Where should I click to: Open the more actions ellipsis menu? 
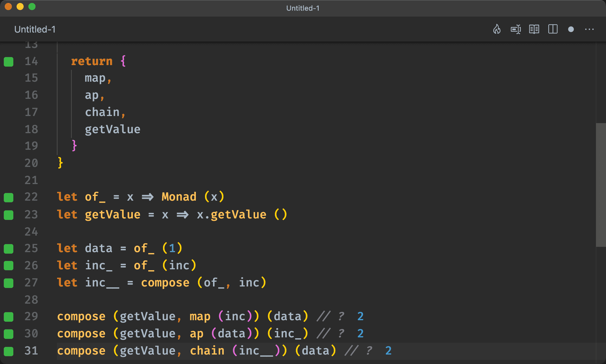[589, 29]
